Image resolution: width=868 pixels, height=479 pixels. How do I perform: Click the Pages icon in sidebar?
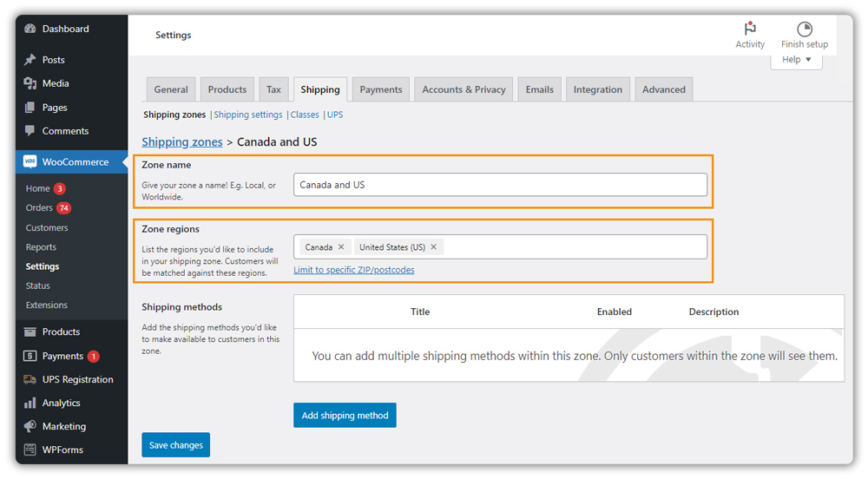click(x=30, y=108)
